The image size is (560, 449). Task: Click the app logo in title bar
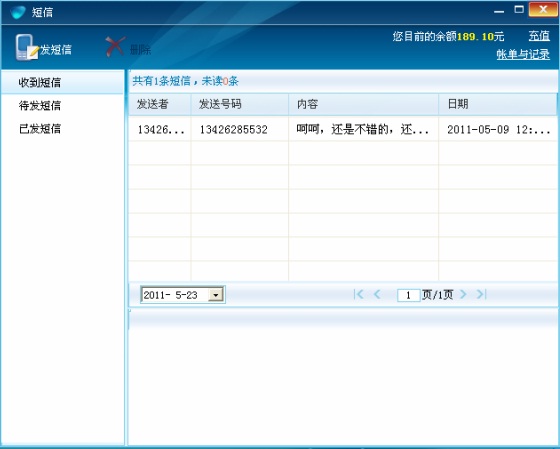18,12
